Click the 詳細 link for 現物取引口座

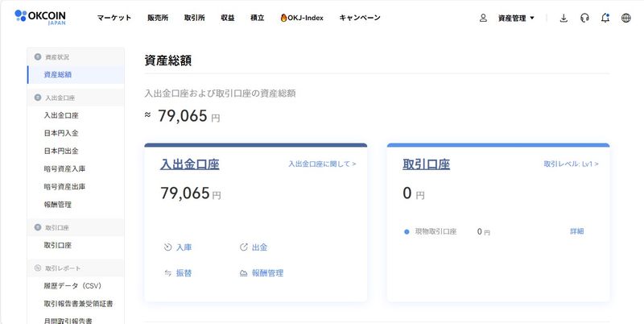pyautogui.click(x=576, y=231)
